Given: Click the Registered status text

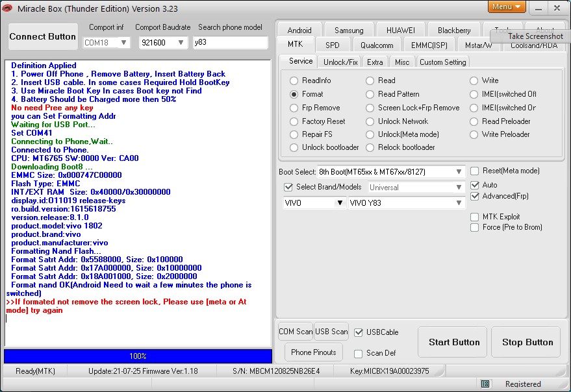Looking at the screenshot, I should pyautogui.click(x=523, y=384).
